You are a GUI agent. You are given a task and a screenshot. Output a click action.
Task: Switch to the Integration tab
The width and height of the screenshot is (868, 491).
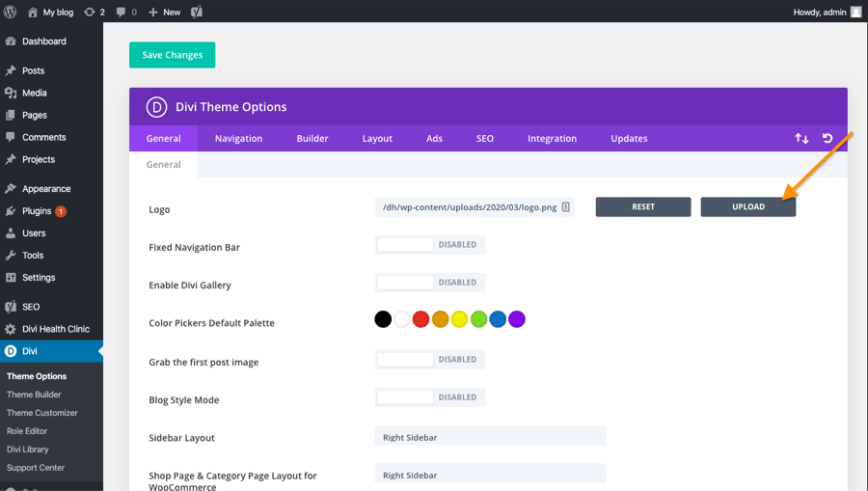552,138
